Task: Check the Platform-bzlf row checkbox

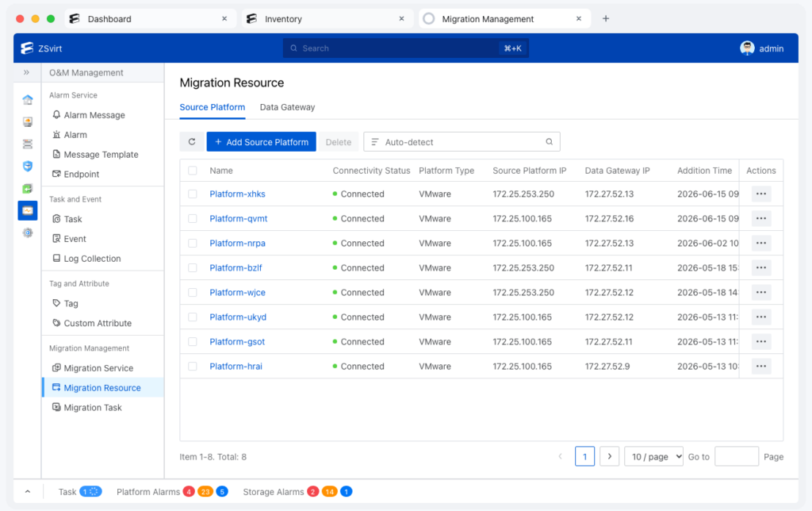Action: click(x=193, y=268)
